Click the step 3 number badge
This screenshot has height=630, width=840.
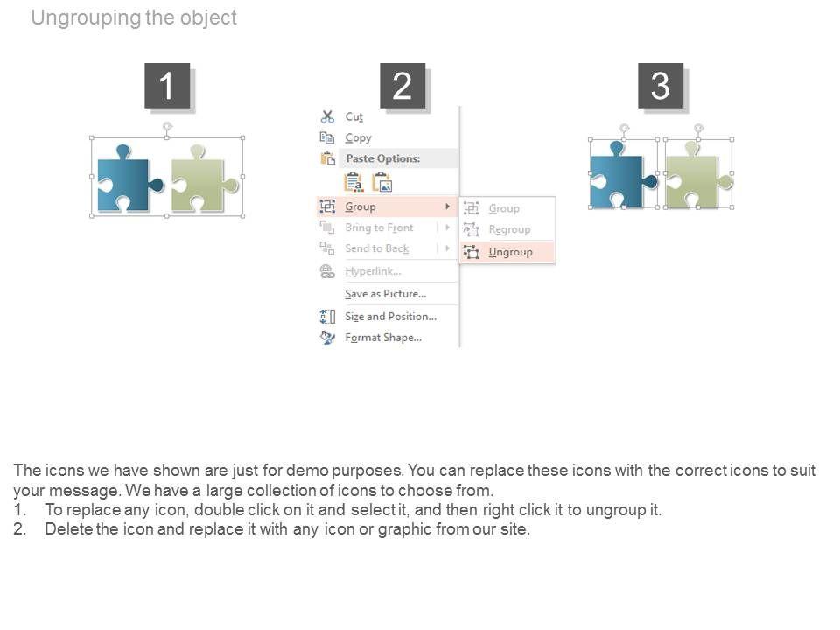(661, 86)
